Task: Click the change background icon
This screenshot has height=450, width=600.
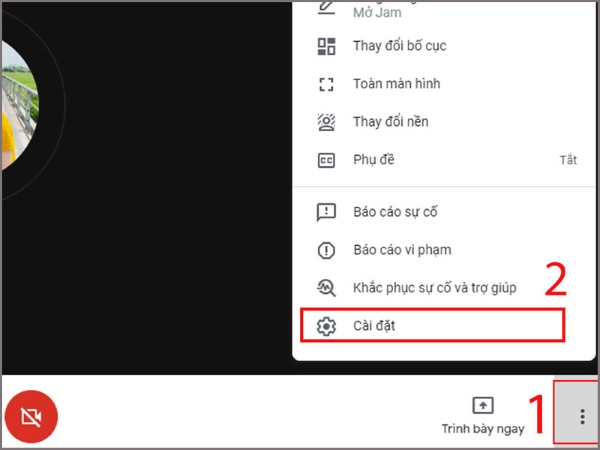Action: click(327, 122)
